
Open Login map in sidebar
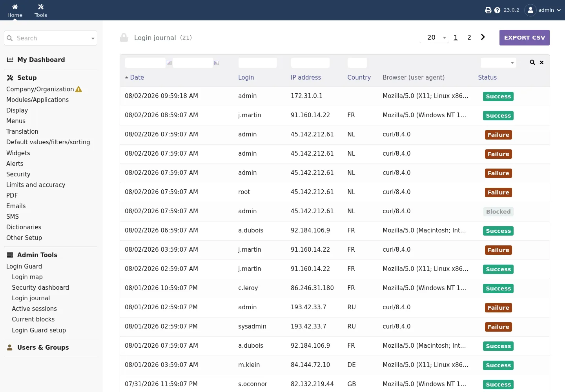[27, 277]
